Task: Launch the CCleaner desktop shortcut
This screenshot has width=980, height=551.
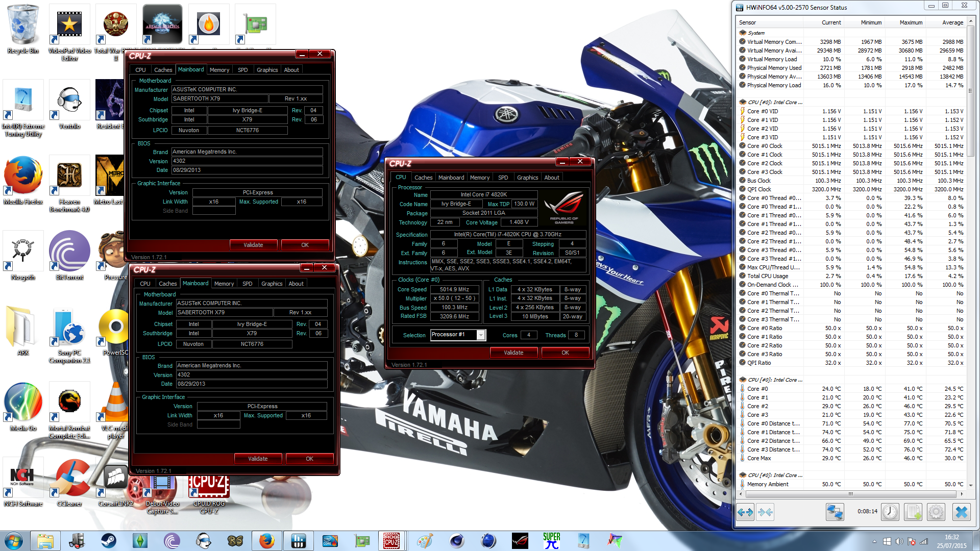Action: (69, 482)
